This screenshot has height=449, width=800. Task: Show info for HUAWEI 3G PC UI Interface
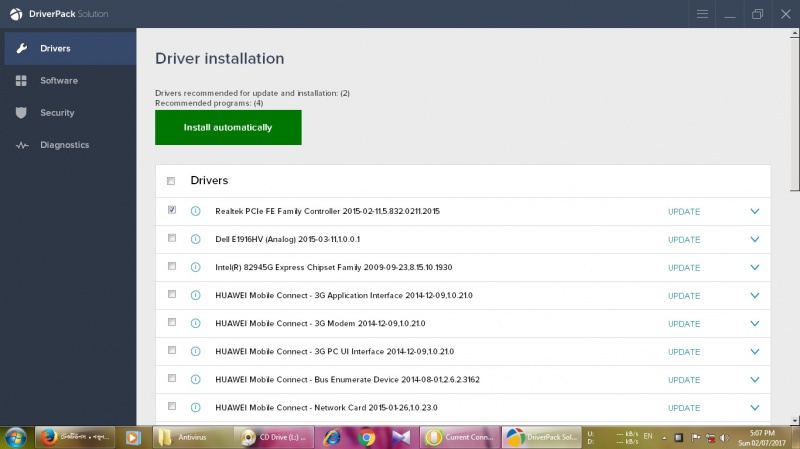tap(195, 352)
